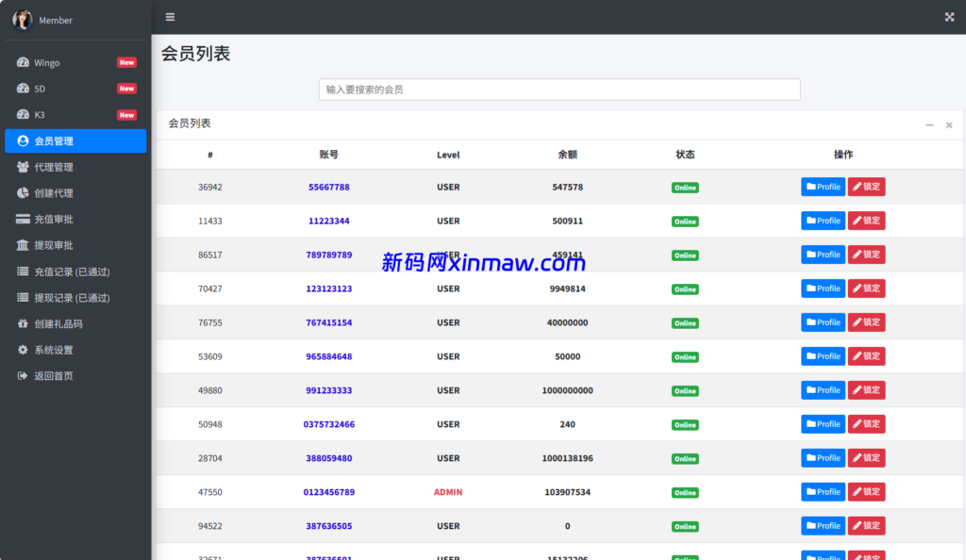Click the member search input field
This screenshot has width=966, height=560.
(x=558, y=89)
